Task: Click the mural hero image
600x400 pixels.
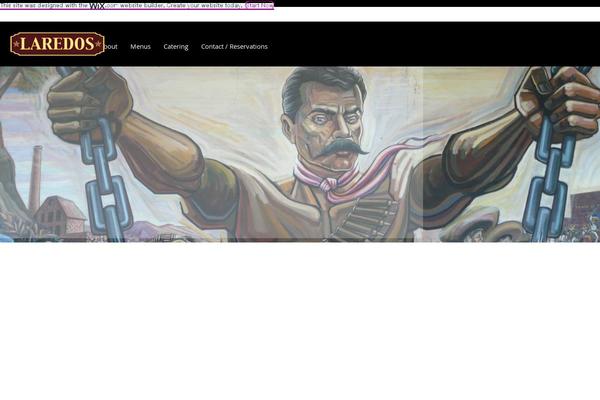Action: click(300, 154)
